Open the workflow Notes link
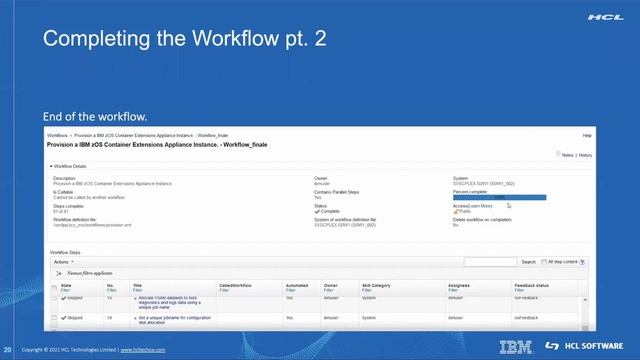 567,155
